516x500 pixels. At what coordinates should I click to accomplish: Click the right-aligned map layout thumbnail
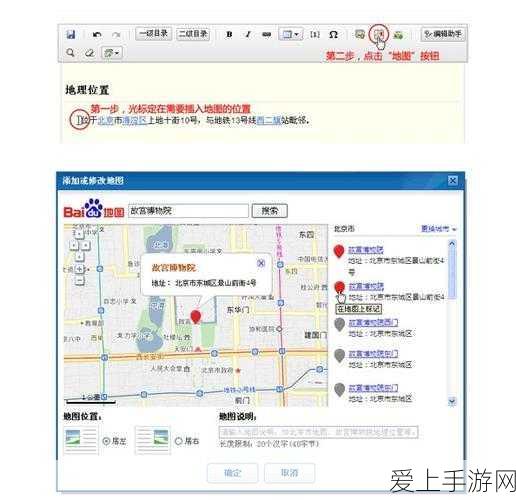[x=153, y=441]
